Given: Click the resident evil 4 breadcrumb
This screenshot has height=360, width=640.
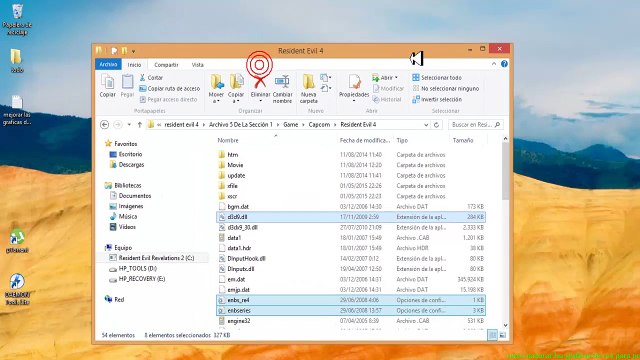Looking at the screenshot, I should click(x=181, y=124).
